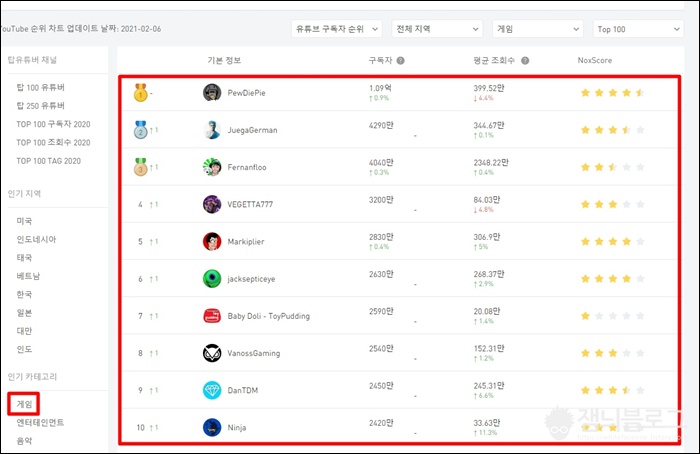Open VanossGaming channel avatar
This screenshot has width=700, height=454.
pos(212,353)
